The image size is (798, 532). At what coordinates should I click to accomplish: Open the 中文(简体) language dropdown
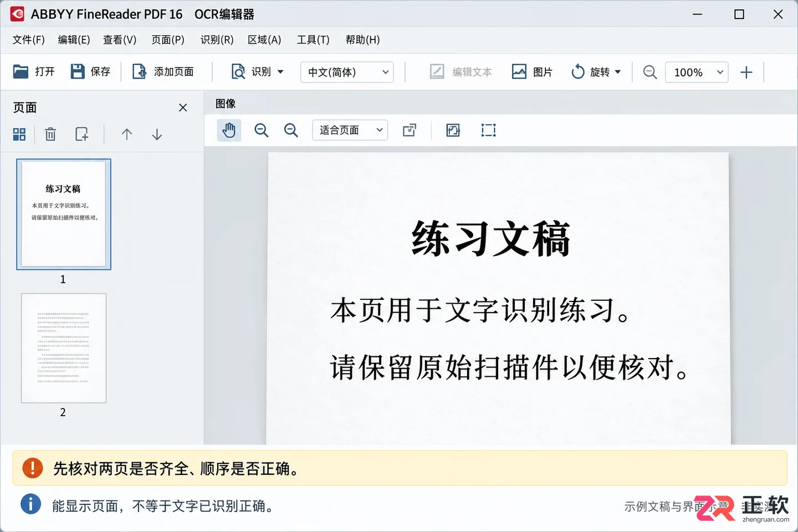[x=347, y=72]
